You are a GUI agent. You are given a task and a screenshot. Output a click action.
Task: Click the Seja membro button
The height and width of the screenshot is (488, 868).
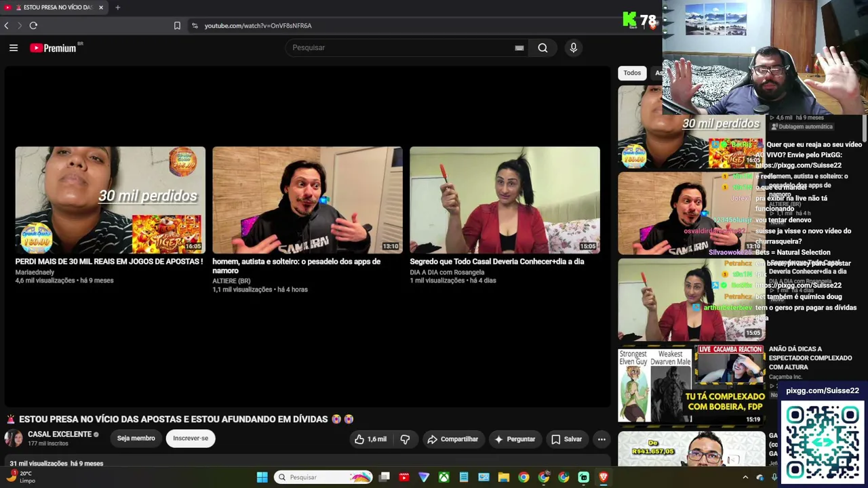(136, 439)
